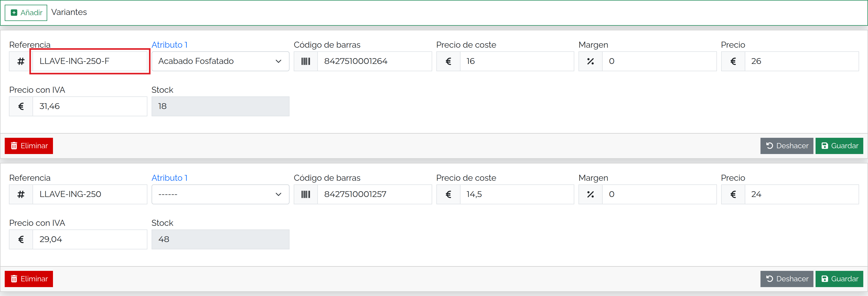Viewport: 868px width, 296px height.
Task: Click Precio con IVA field showing 29,04
Action: coord(90,239)
